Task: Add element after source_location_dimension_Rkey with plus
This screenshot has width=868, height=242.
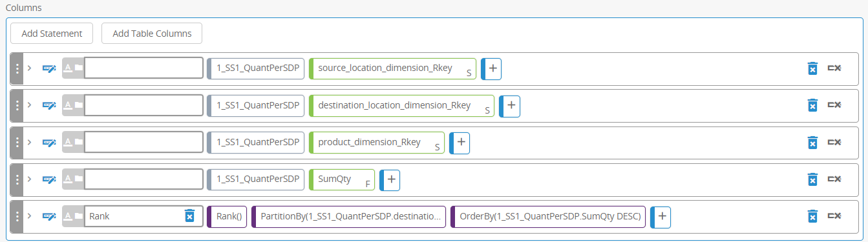Action: point(491,68)
